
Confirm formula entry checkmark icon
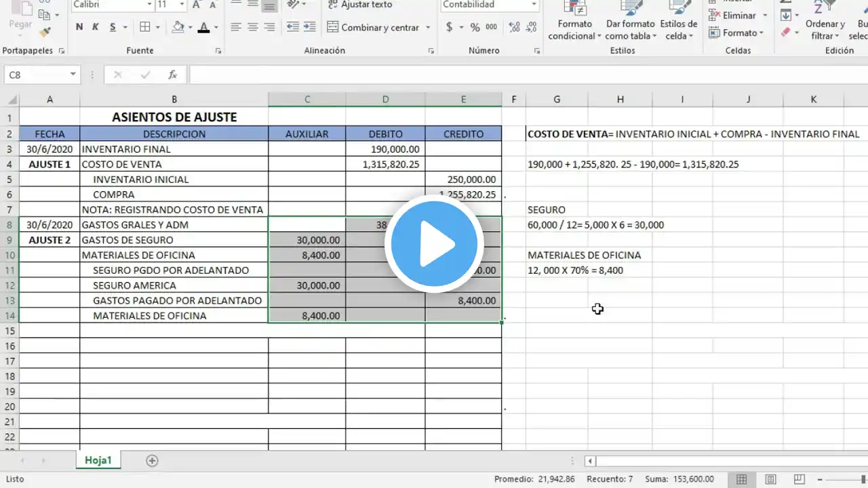[x=144, y=75]
